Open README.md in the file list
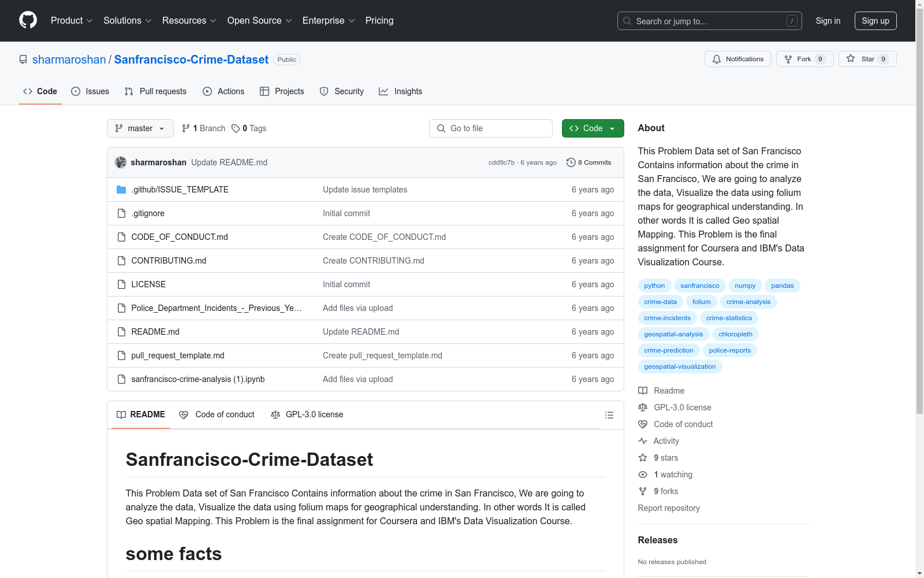The image size is (924, 578). 155,332
